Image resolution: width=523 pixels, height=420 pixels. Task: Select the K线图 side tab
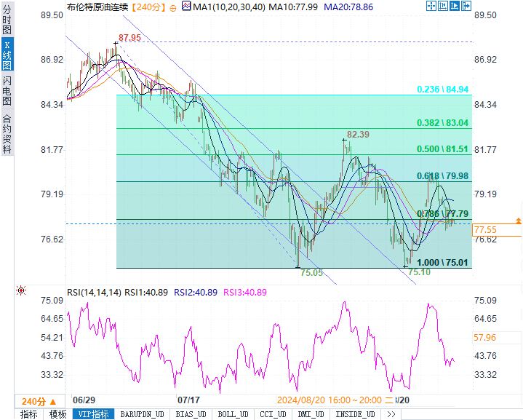point(7,55)
